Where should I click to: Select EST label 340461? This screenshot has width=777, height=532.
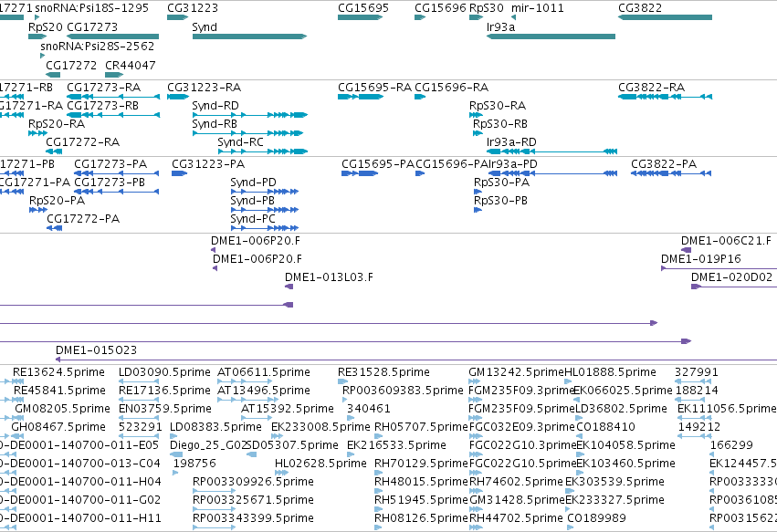[x=369, y=409]
